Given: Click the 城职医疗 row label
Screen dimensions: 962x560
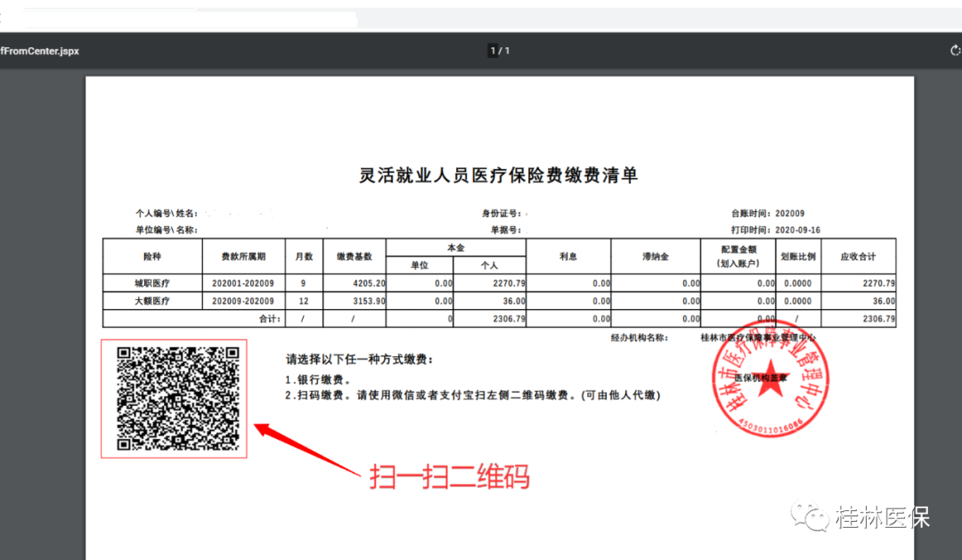Looking at the screenshot, I should (x=152, y=283).
